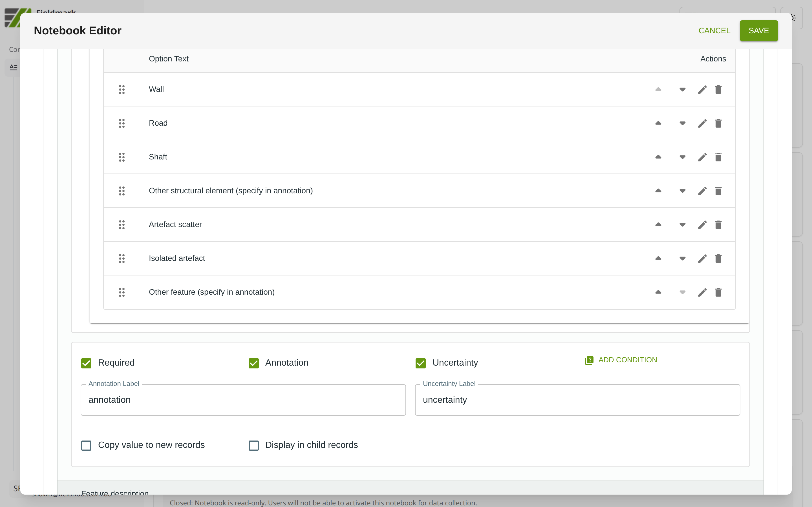The width and height of the screenshot is (812, 507).
Task: Cancel notebook editing
Action: [x=714, y=30]
